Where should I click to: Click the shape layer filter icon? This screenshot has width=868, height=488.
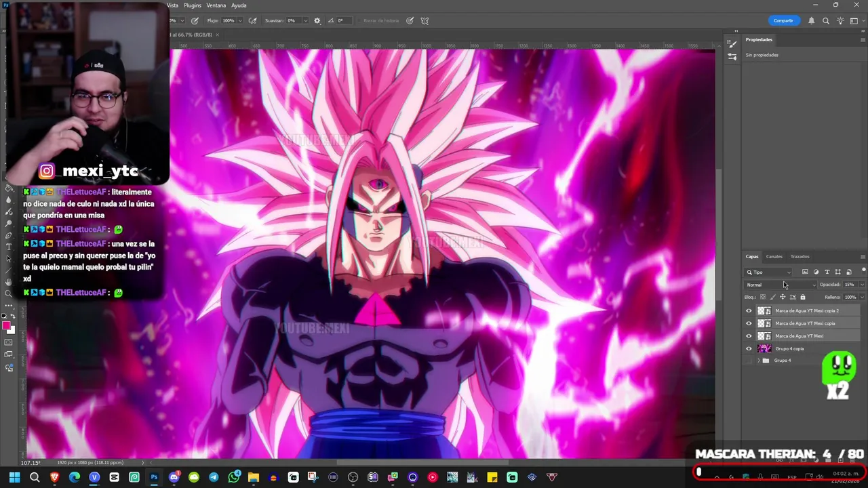(837, 272)
